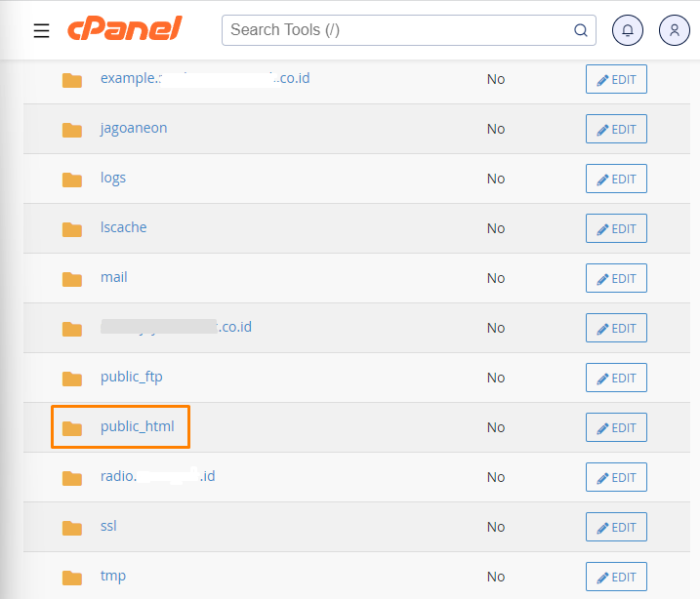
Task: Edit the ssl folder
Action: tap(616, 527)
